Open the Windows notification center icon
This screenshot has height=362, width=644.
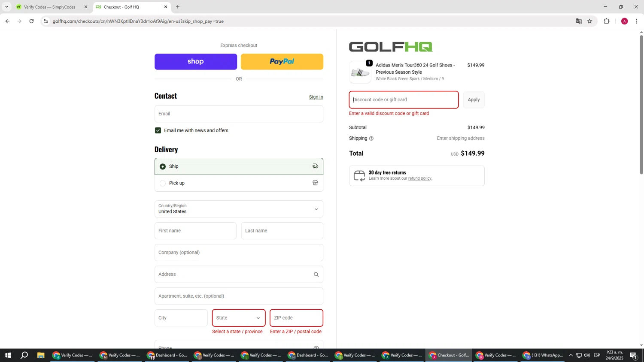[634, 355]
